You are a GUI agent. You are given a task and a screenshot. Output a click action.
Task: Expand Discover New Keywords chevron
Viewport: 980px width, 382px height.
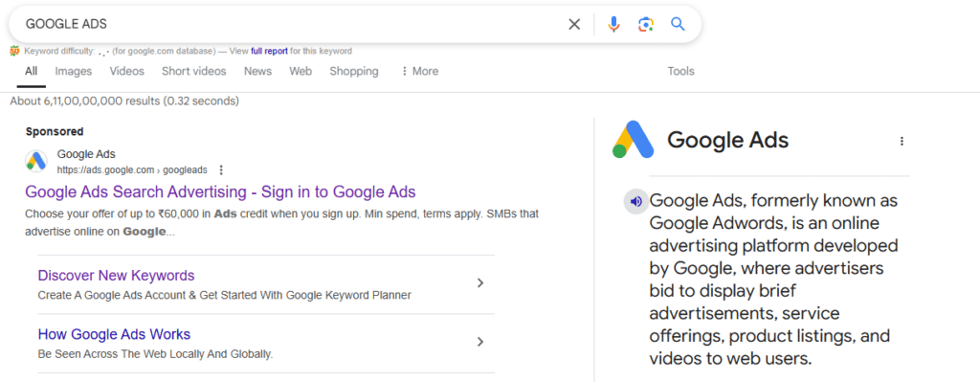pyautogui.click(x=480, y=283)
